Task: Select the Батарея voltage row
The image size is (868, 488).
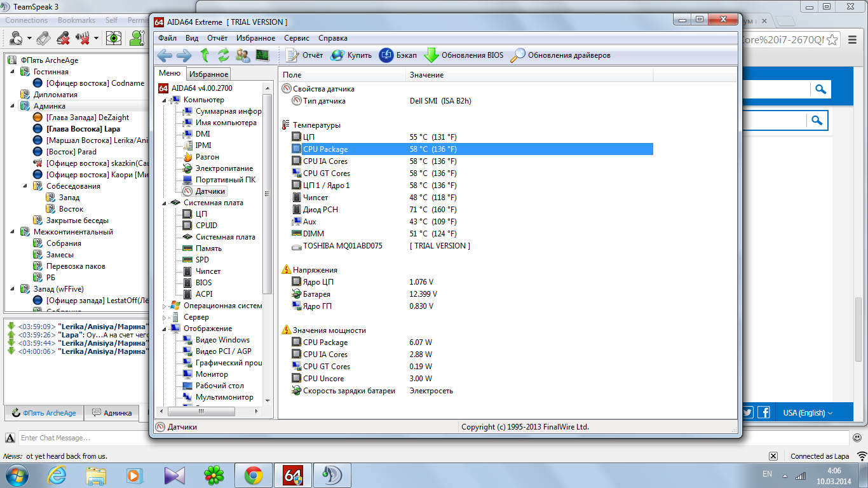Action: [472, 294]
